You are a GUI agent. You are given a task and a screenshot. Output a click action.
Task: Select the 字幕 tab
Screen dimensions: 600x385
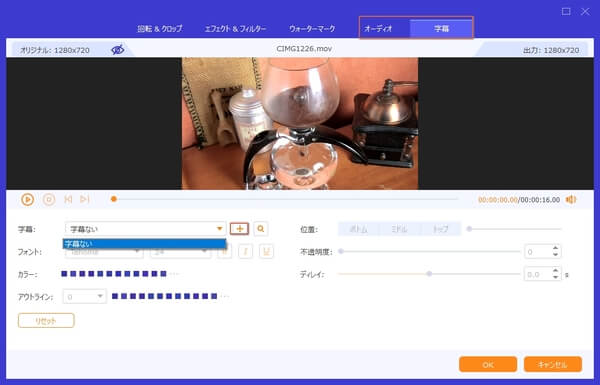441,28
